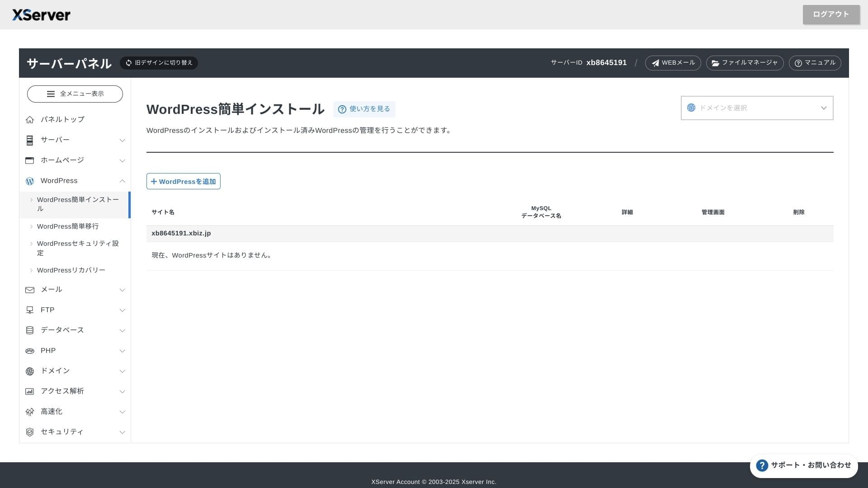The height and width of the screenshot is (488, 868).
Task: Open サポート・お問い合わせ support widget
Action: click(804, 466)
